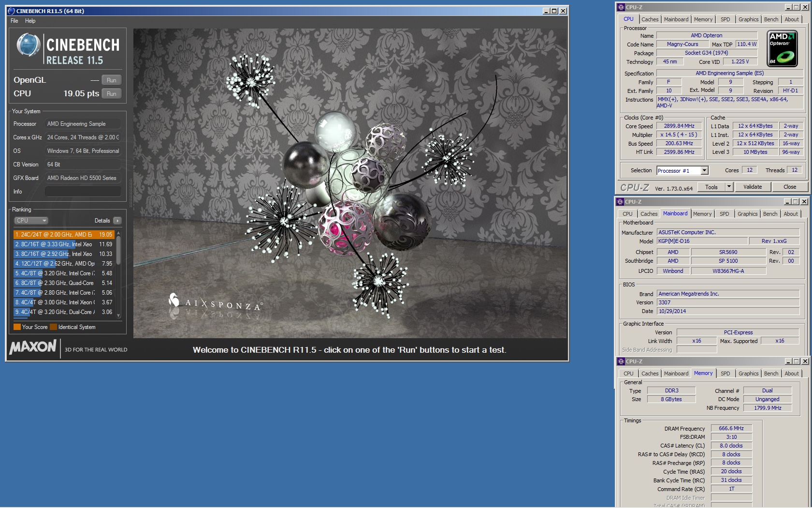Screen dimensions: 812x508
Task: Select ranking entry 8C/16T @ 3.33 GHz
Action: 64,244
